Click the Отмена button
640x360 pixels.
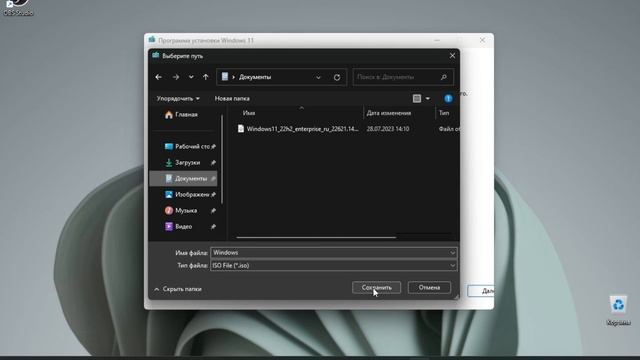click(429, 287)
